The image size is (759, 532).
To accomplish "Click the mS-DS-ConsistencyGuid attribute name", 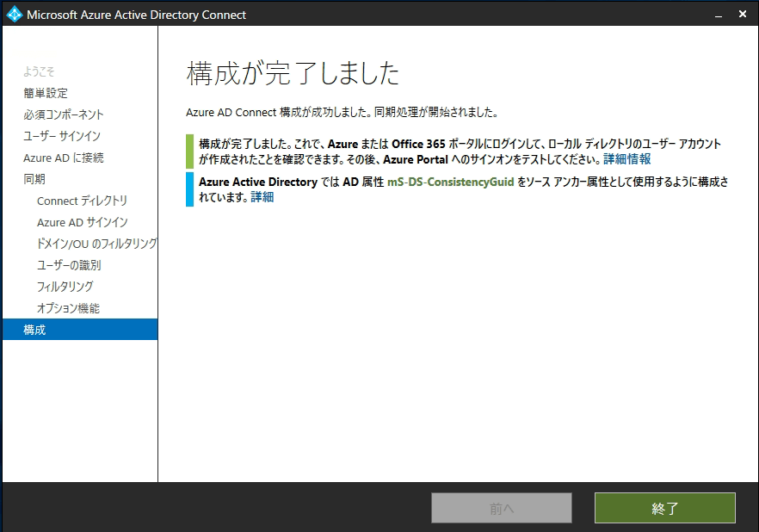I will click(x=451, y=182).
